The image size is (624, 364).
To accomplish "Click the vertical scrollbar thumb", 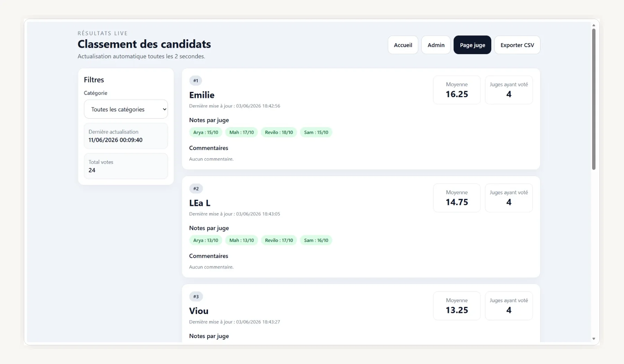I will [x=593, y=99].
